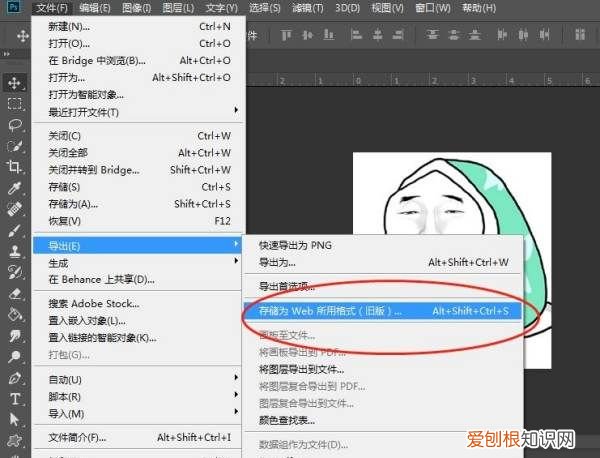Open the 文件(F) menu
The width and height of the screenshot is (600, 458).
pos(52,8)
